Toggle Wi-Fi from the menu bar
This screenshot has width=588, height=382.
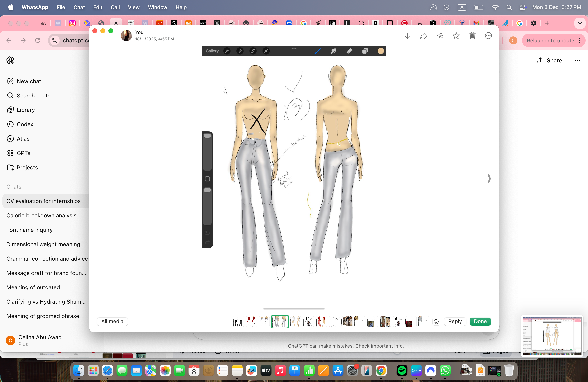[x=495, y=7]
